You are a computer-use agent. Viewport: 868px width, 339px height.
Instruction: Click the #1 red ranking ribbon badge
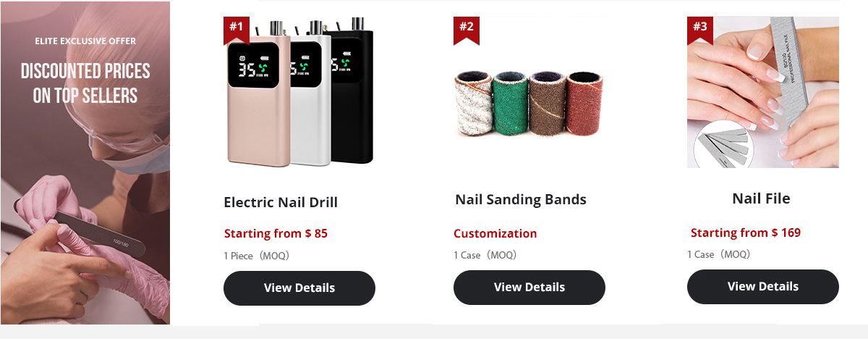(237, 30)
